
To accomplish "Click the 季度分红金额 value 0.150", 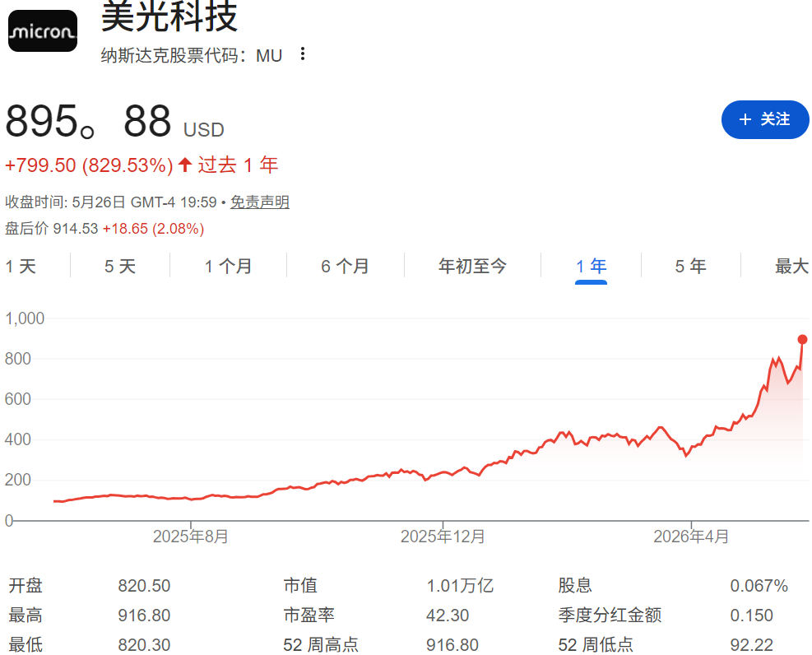I will click(751, 616).
